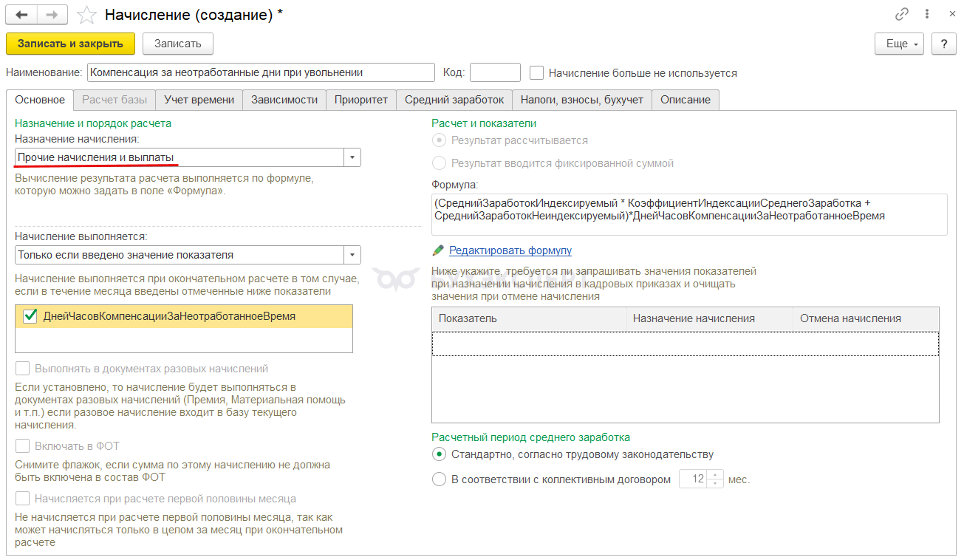Viewport: 964px width, 560px height.
Task: Open the Приоритет tab
Action: (361, 100)
